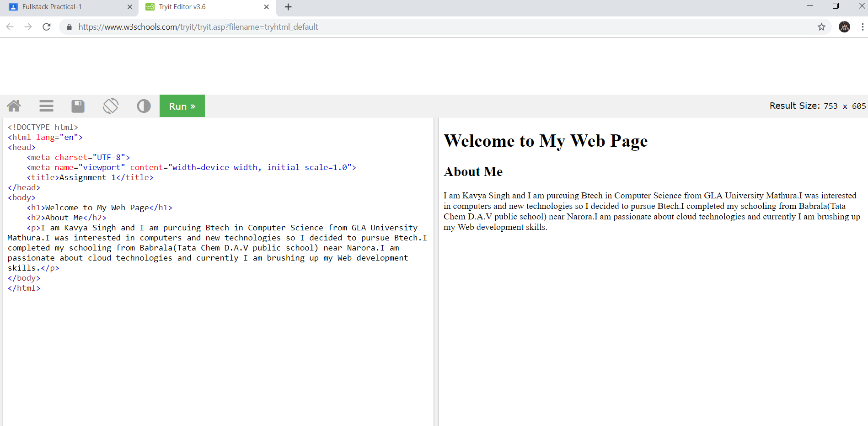The height and width of the screenshot is (426, 868).
Task: Click the DOCTYPE html line in editor
Action: click(x=43, y=127)
